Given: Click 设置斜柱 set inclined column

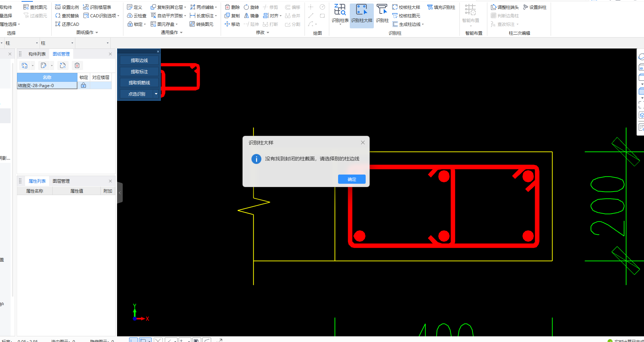Looking at the screenshot, I should (534, 7).
